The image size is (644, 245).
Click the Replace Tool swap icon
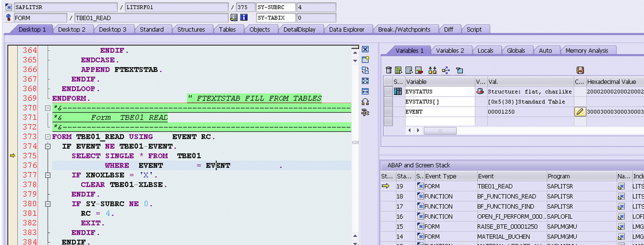[365, 70]
